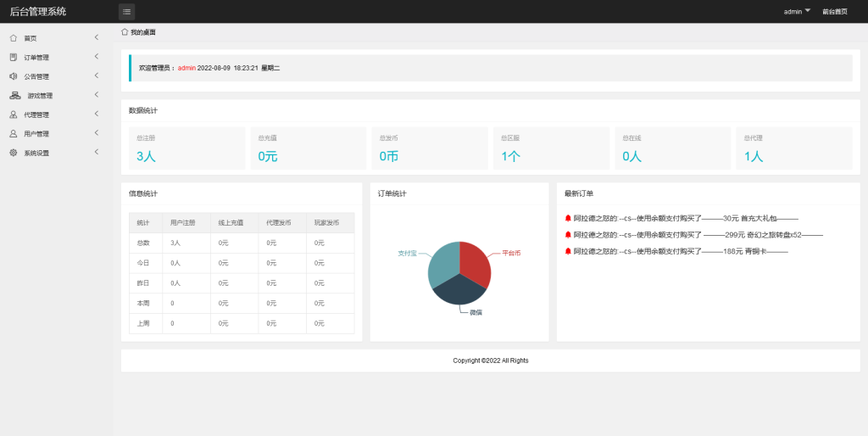
Task: Click the 今日 row label
Action: (x=142, y=263)
